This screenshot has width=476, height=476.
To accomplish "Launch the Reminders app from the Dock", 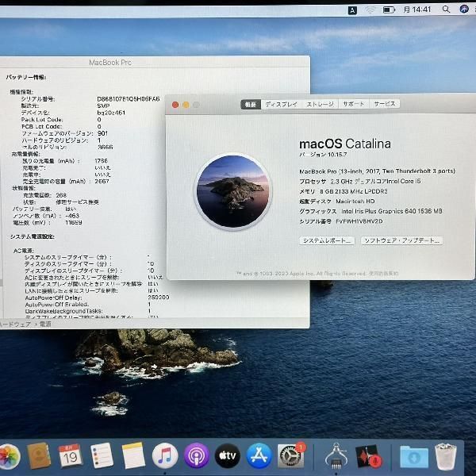I will [x=102, y=455].
